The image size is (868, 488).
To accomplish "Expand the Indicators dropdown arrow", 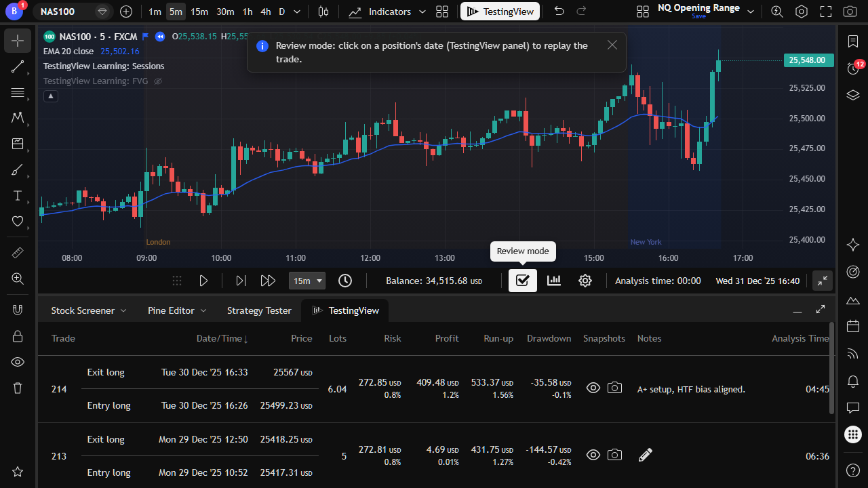I will [422, 12].
